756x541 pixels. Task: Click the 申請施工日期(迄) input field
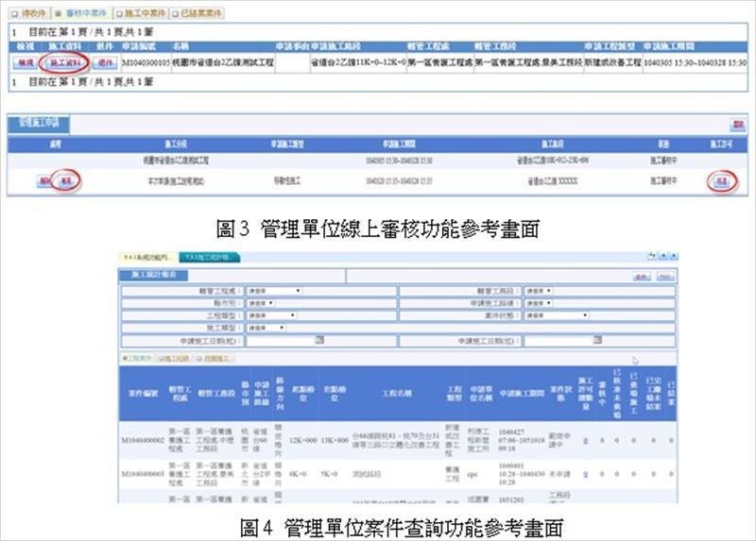click(x=558, y=341)
